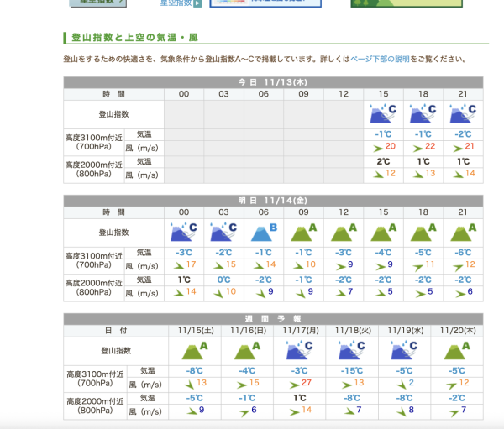Click tomorrow's 00:00 wind speed 17
Image resolution: width=504 pixels, height=429 pixels.
(191, 264)
